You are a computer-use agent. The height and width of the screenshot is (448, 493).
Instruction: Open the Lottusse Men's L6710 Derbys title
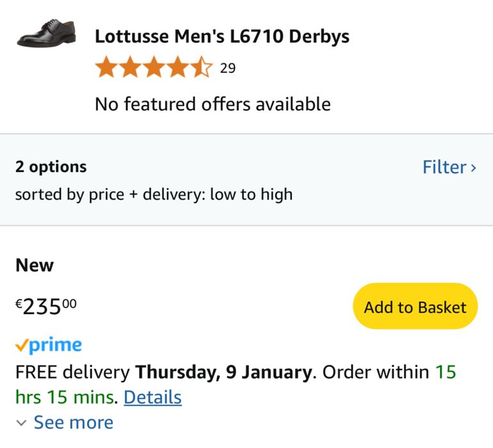222,36
